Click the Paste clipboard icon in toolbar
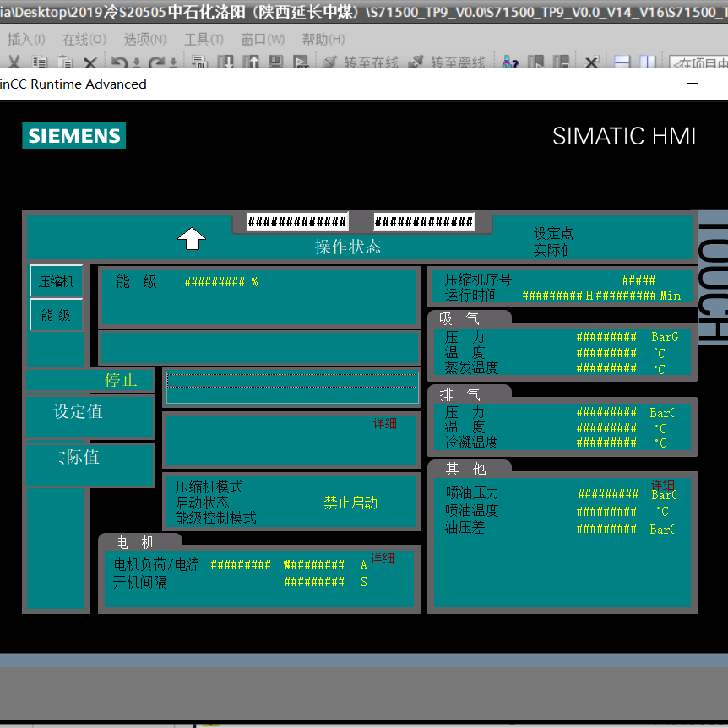The image size is (728, 728). click(64, 62)
